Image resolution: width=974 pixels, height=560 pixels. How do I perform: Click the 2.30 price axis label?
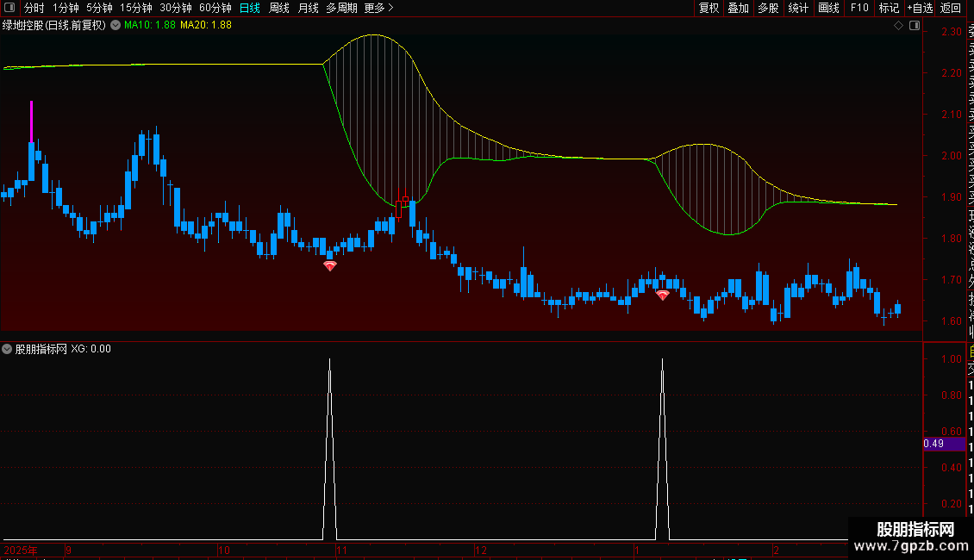(x=952, y=32)
